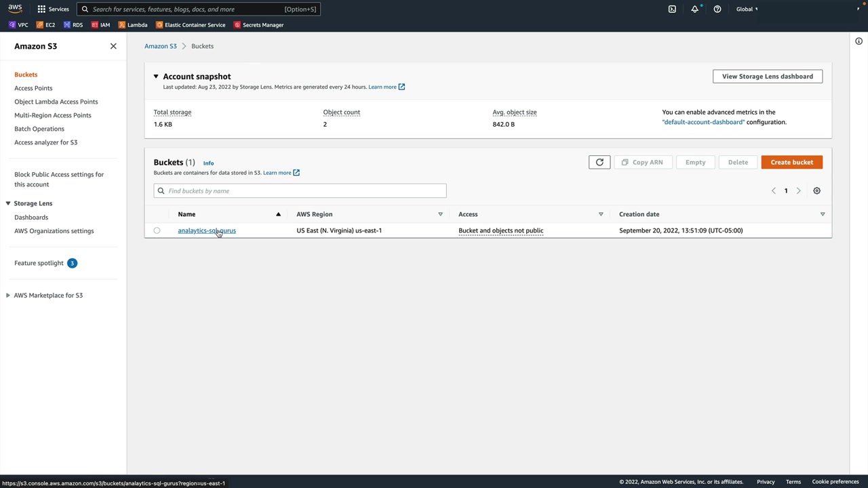Open the notifications bell
This screenshot has height=488, width=868.
pos(694,9)
